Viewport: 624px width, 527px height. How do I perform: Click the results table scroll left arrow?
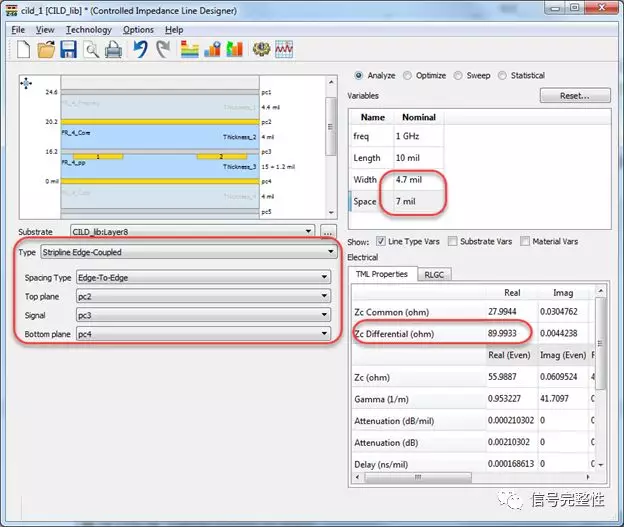358,477
